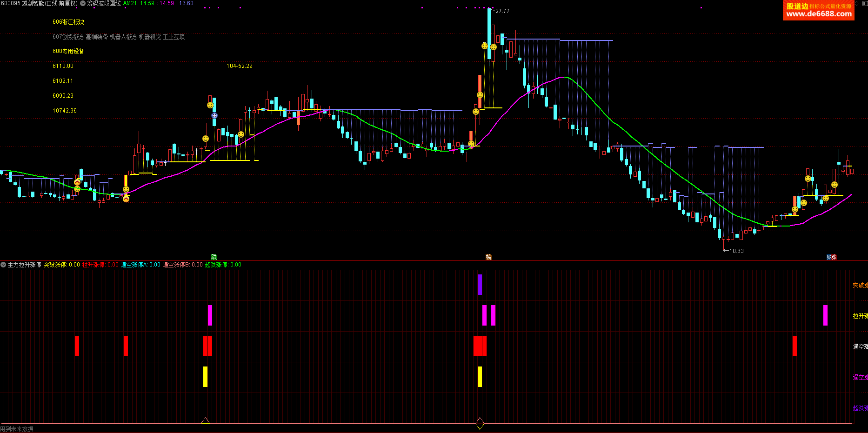Click the yellow 拉升涨 row label
This screenshot has width=868, height=433.
pyautogui.click(x=860, y=316)
